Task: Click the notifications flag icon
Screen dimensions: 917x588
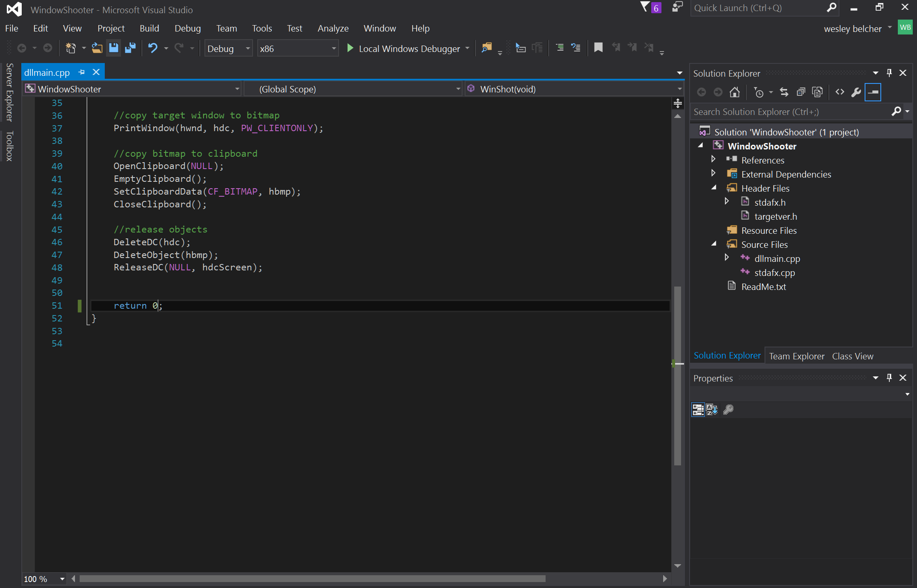Action: [x=646, y=7]
